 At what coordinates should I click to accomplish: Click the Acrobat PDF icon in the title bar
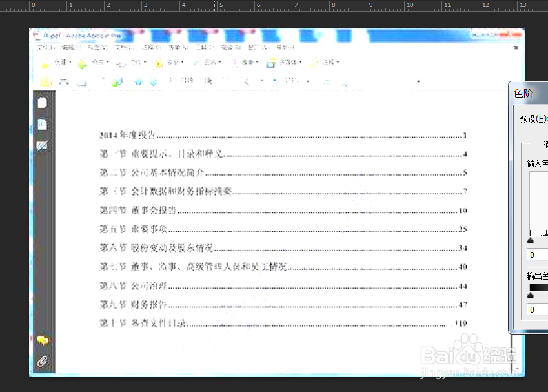click(36, 36)
